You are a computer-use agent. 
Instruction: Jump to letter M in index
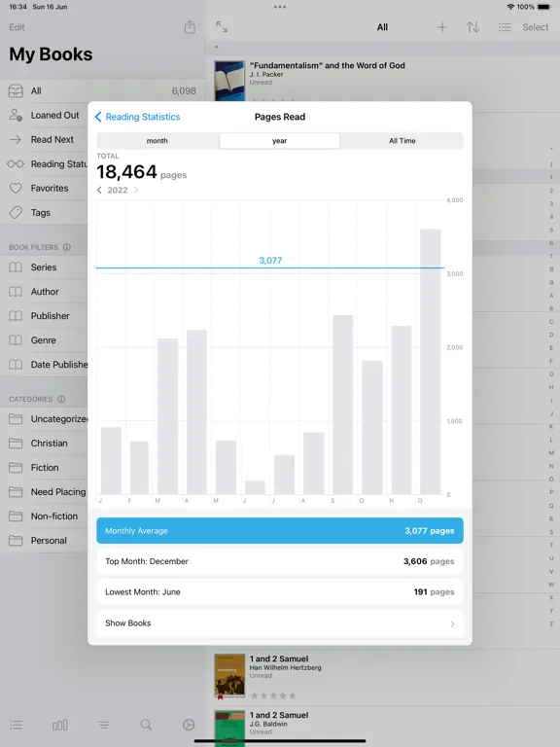[551, 452]
